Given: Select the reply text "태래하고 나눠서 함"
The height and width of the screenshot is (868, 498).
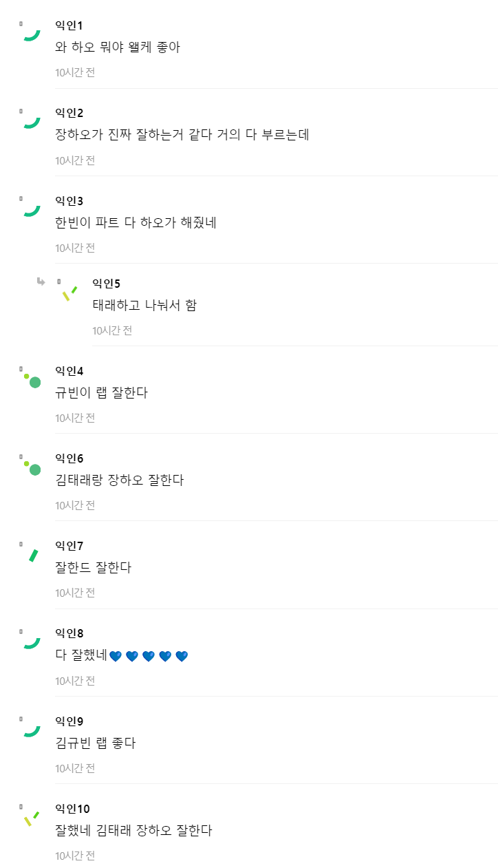Looking at the screenshot, I should point(144,305).
